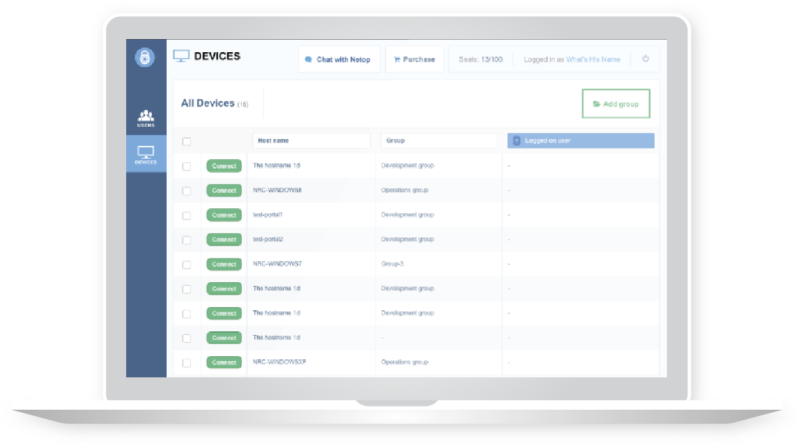The height and width of the screenshot is (447, 800).
Task: Click Development group in test-portal2 row
Action: coord(408,239)
